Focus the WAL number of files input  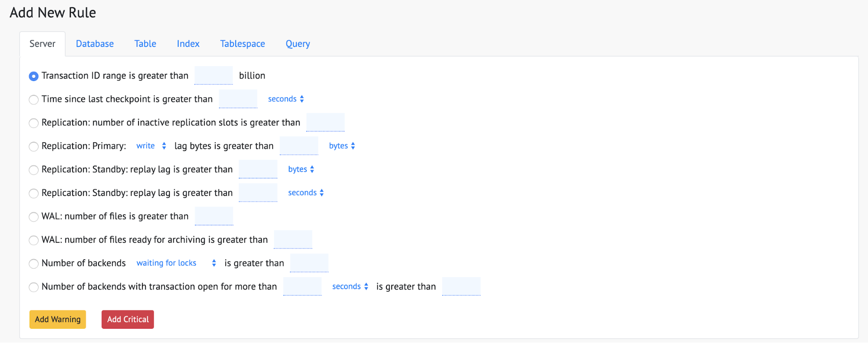tap(214, 216)
